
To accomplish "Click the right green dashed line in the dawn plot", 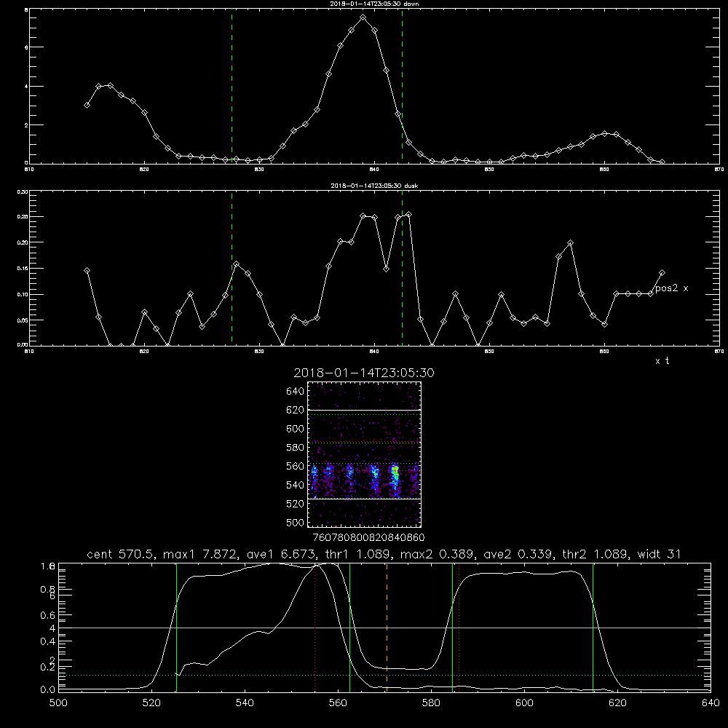I will (x=402, y=87).
